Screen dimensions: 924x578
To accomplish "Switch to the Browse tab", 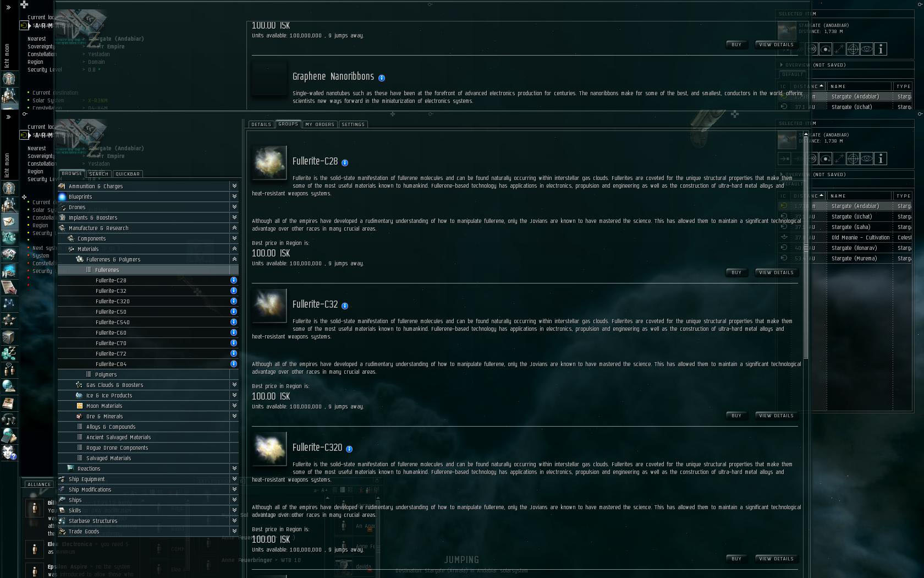I will pos(71,173).
